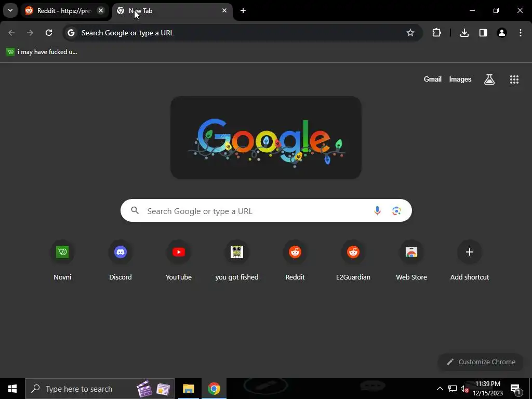Add a new shortcut tile
Viewport: 532px width, 399px height.
pos(470,261)
